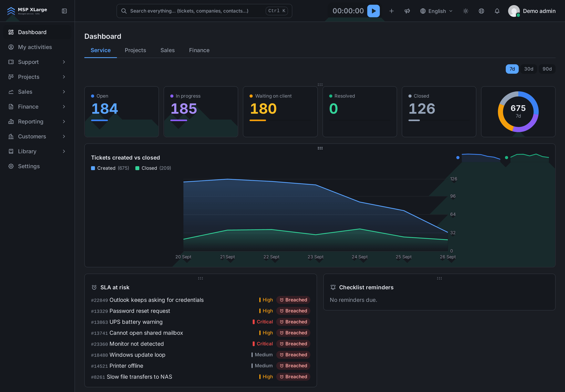Open My activities in the sidebar
Screen dimensions: 565x392
pyautogui.click(x=37, y=47)
